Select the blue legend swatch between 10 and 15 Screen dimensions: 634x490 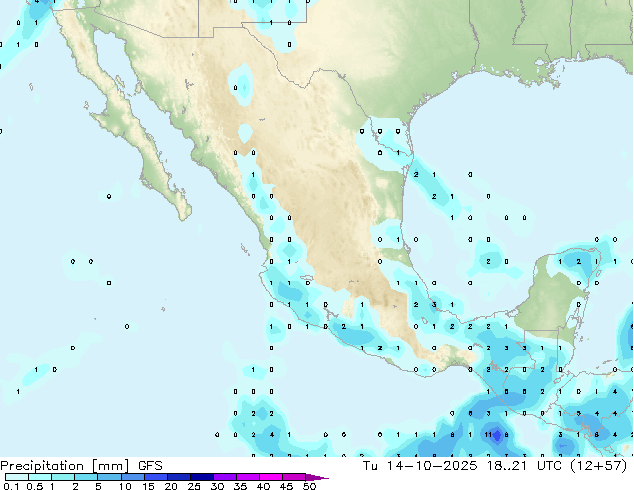pyautogui.click(x=132, y=477)
